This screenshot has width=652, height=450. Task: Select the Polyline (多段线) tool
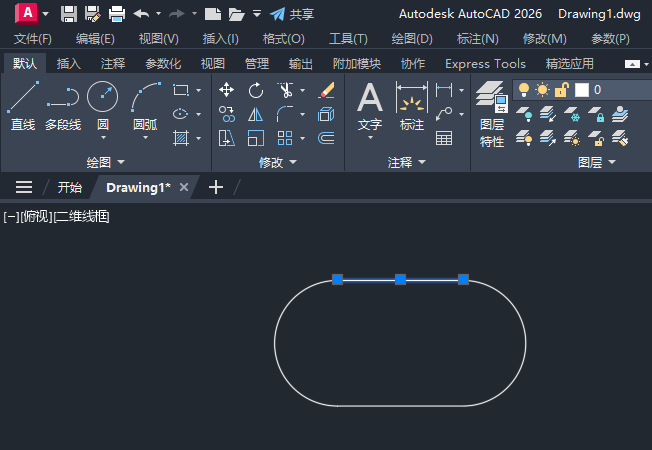click(x=63, y=106)
